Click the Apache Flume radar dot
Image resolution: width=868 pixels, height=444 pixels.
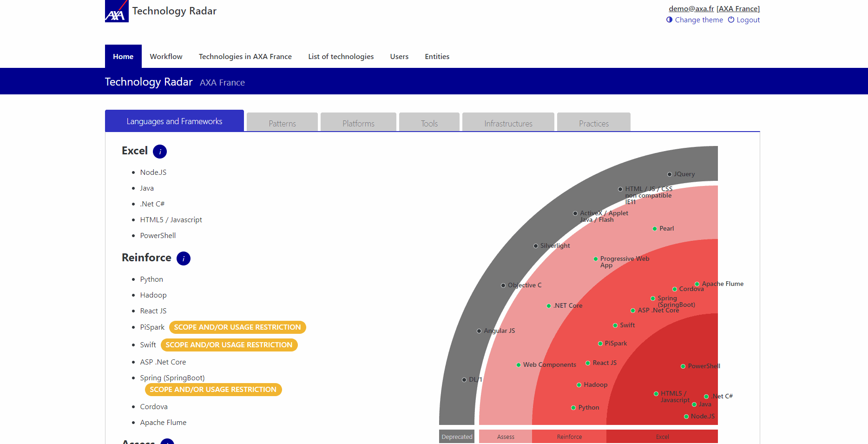coord(697,284)
